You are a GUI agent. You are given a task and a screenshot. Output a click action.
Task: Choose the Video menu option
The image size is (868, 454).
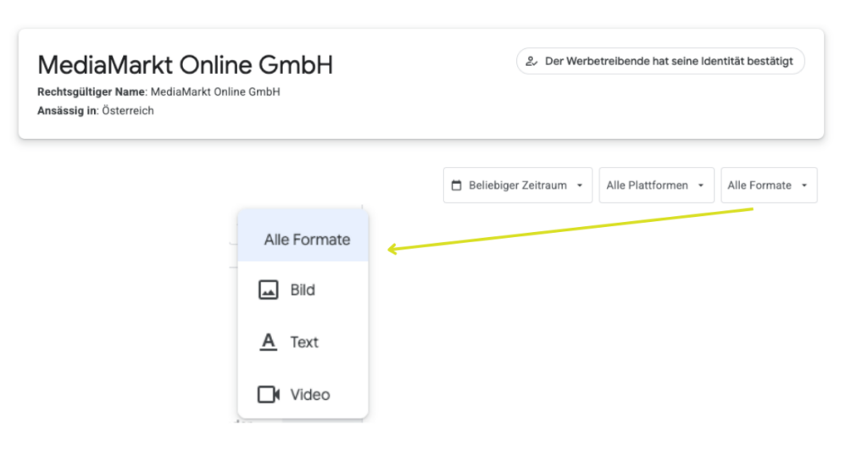click(x=303, y=394)
